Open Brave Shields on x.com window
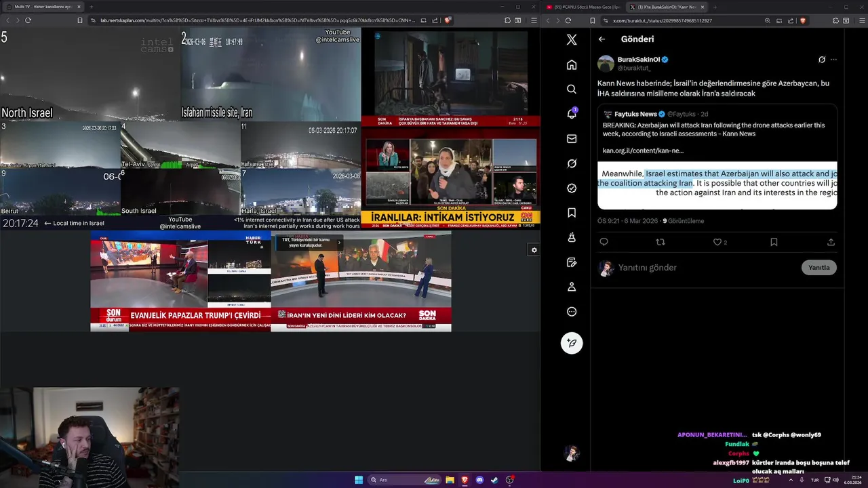 803,20
